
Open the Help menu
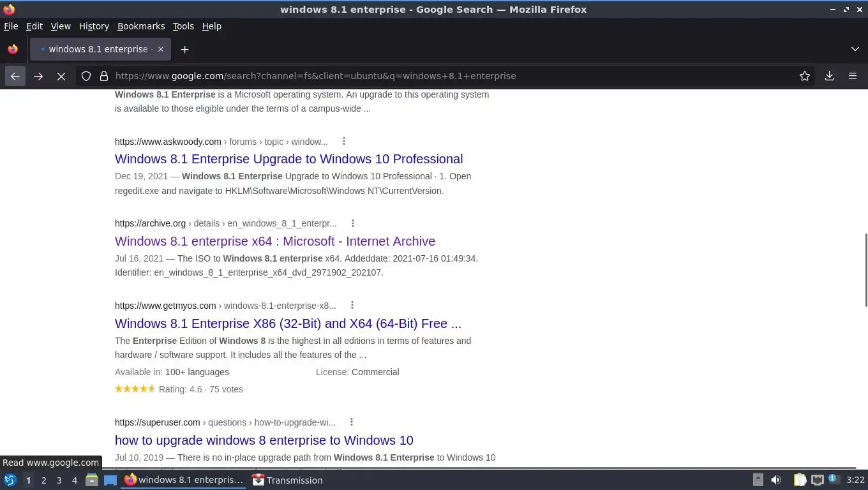click(211, 26)
